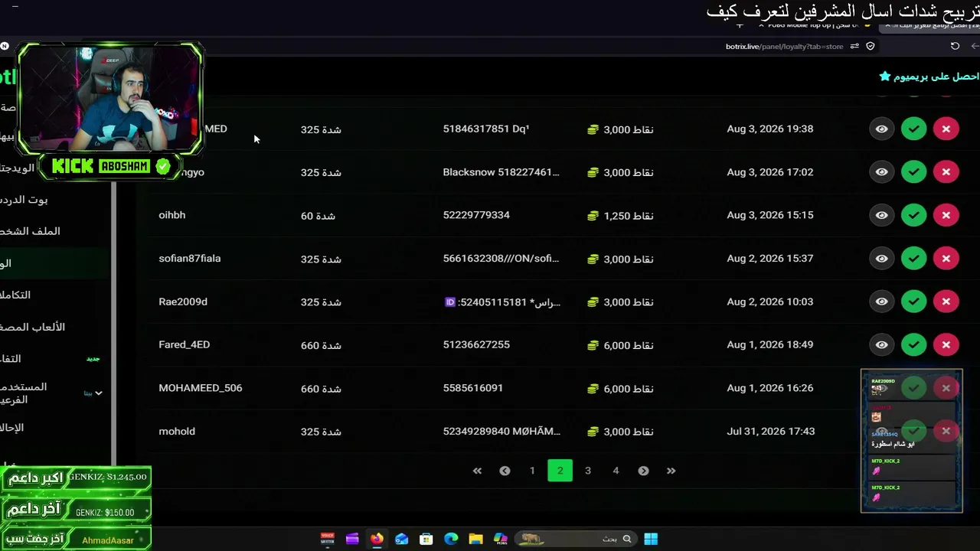Open a new browser tab
The width and height of the screenshot is (980, 551).
point(740,25)
